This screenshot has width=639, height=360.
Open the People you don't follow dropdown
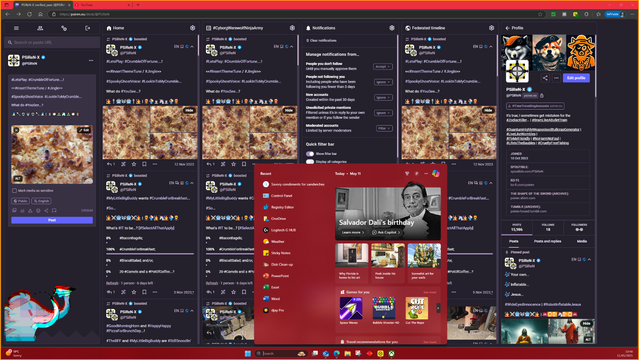click(x=383, y=66)
